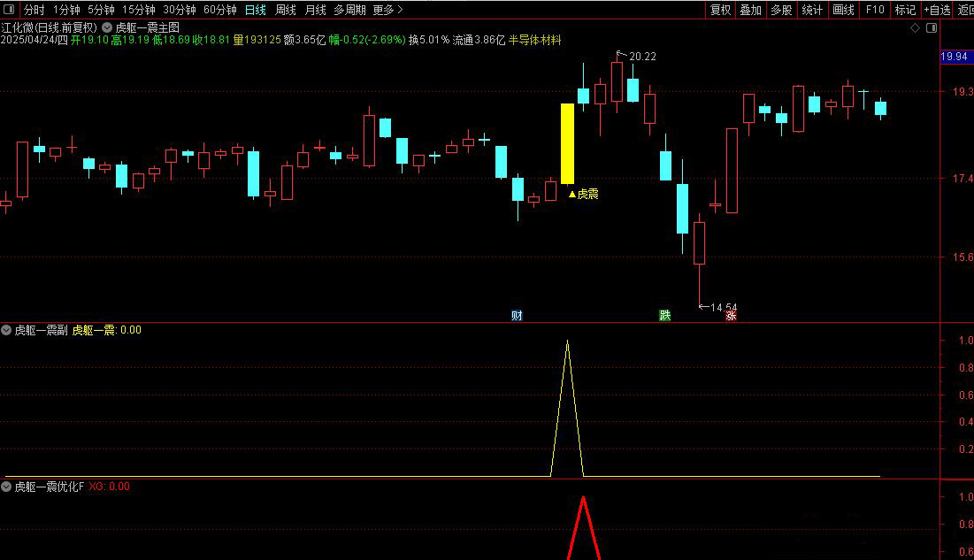Click the 低18.69 low price value
The width and height of the screenshot is (974, 560).
(171, 40)
